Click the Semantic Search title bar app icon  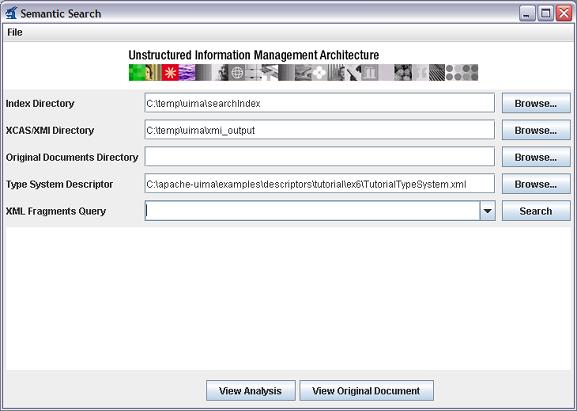pos(11,13)
